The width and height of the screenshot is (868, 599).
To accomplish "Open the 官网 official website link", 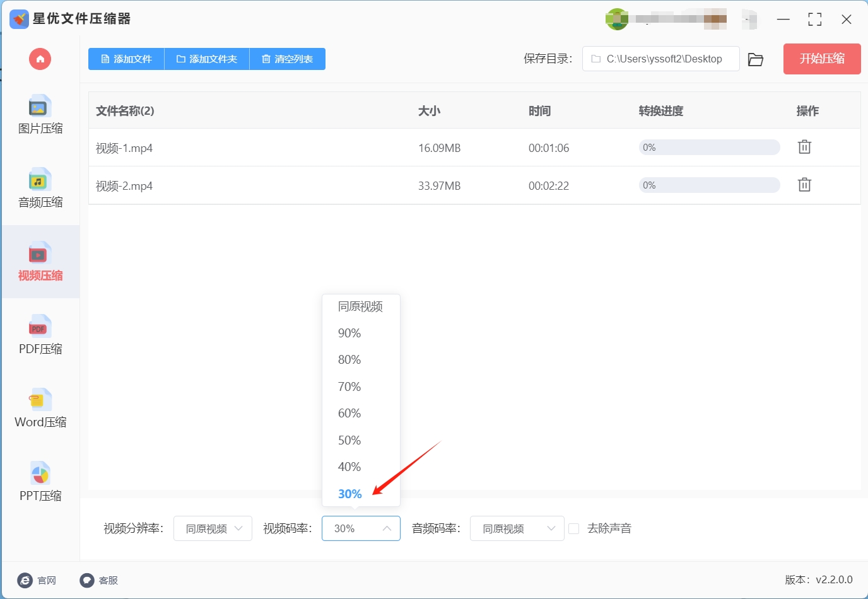I will (37, 580).
